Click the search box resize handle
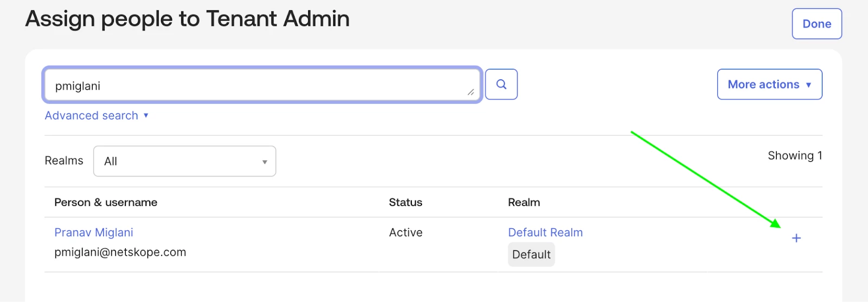 [470, 92]
